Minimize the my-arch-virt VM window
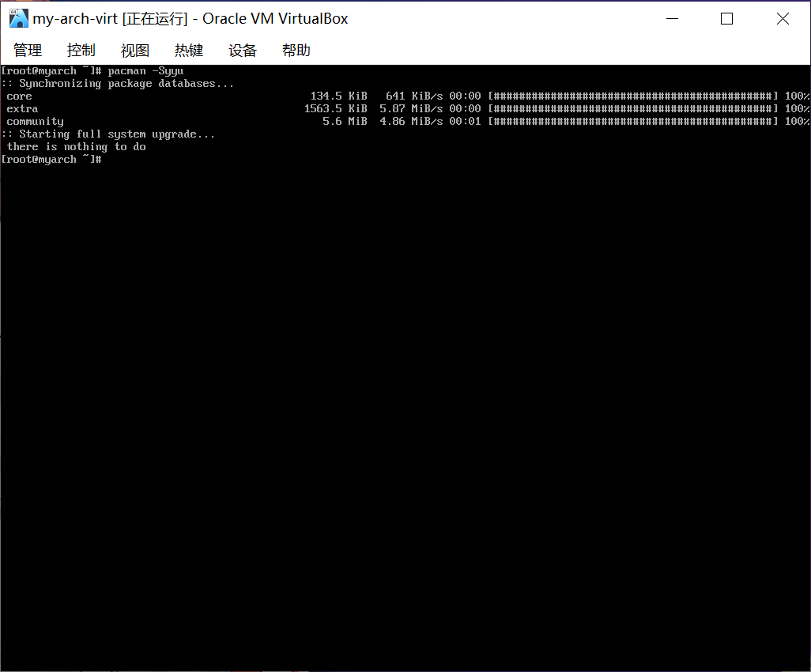This screenshot has height=672, width=811. click(672, 19)
